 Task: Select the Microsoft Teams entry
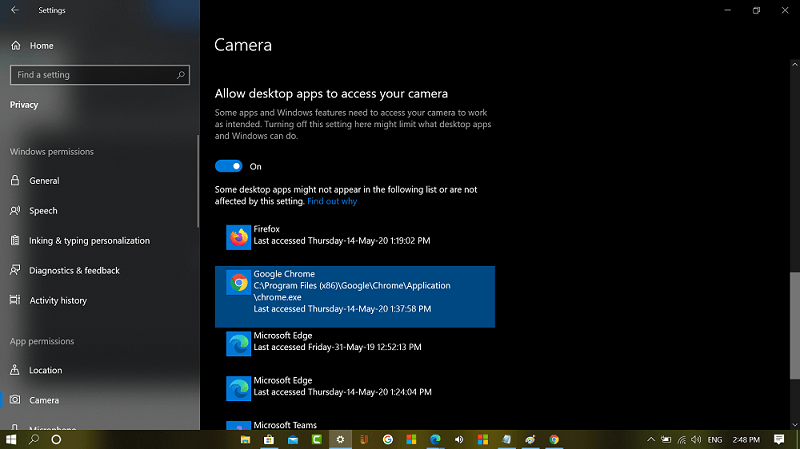285,425
